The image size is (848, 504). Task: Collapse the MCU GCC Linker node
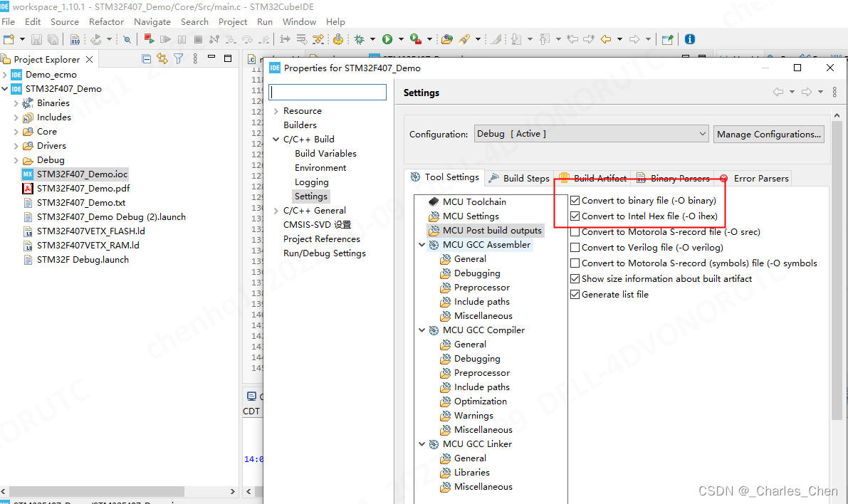click(x=422, y=444)
